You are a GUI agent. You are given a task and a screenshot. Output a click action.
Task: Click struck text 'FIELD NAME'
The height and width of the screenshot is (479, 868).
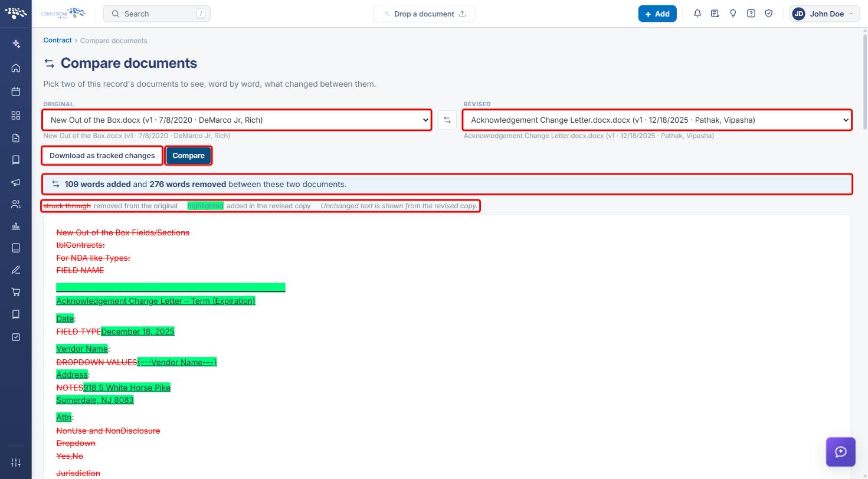(x=80, y=270)
